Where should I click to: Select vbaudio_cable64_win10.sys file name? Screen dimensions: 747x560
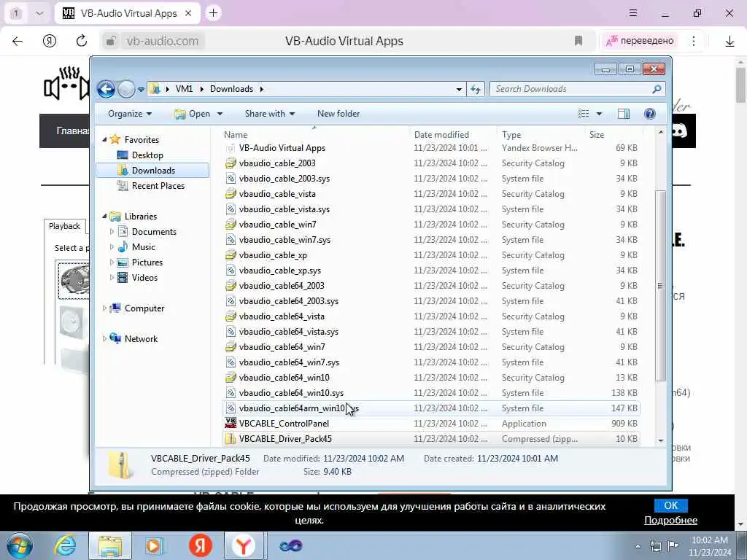pos(291,393)
